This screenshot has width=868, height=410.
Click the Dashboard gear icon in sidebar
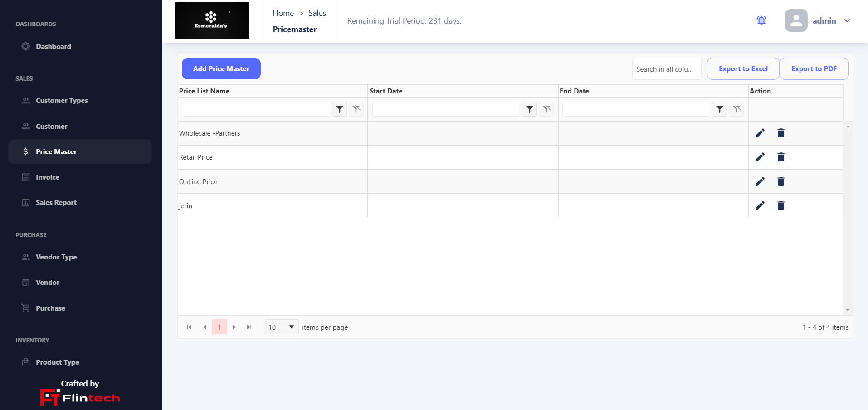pos(26,46)
